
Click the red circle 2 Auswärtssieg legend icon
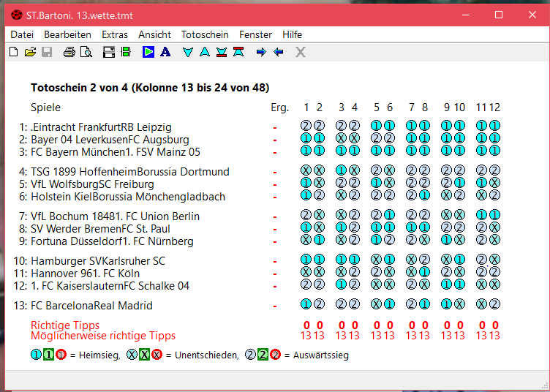coord(275,355)
